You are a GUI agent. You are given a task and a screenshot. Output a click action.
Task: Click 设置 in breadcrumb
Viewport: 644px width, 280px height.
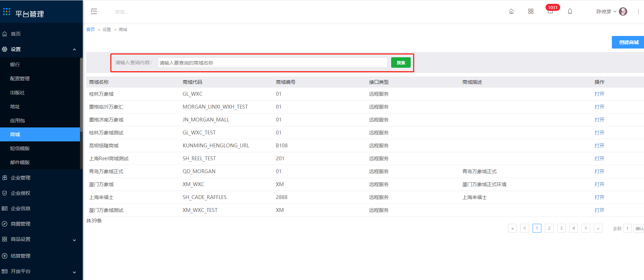coord(107,30)
